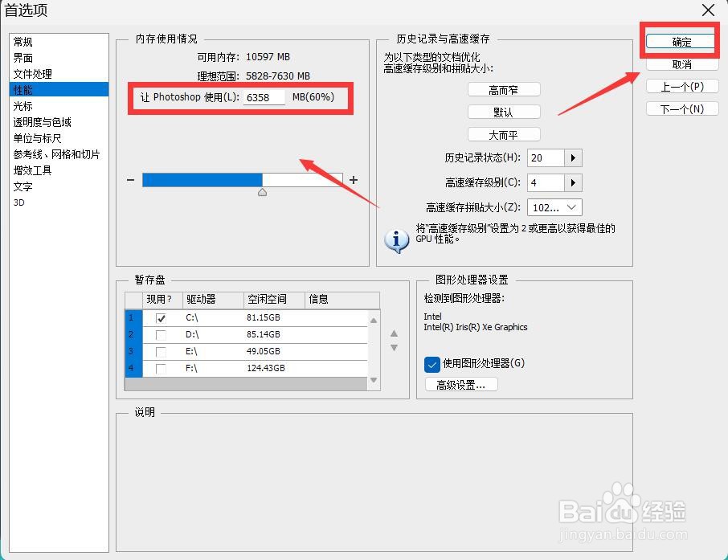Click the GPU performance info icon
728x560 pixels.
click(x=396, y=239)
